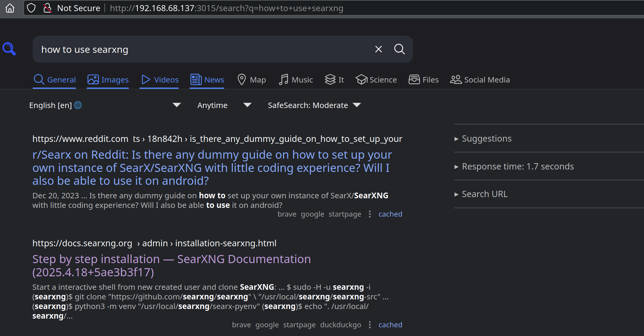The image size is (644, 336).
Task: Click startpage engine label on Documentation result
Action: (299, 325)
